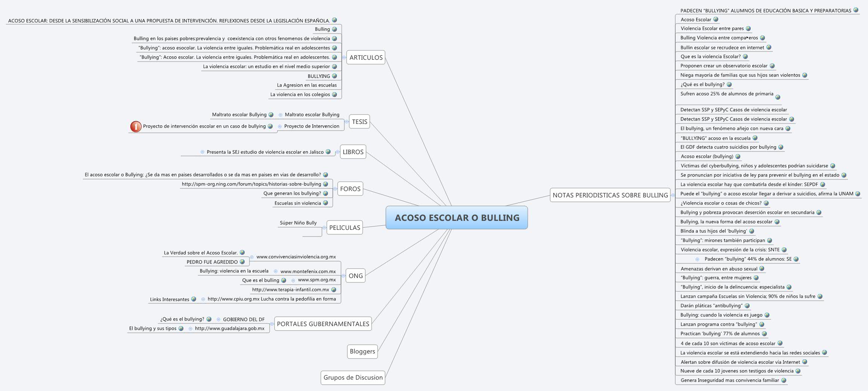Open globe icon beside 'Presenta la SEJ estudio' topic
The width and height of the screenshot is (868, 391).
click(328, 152)
